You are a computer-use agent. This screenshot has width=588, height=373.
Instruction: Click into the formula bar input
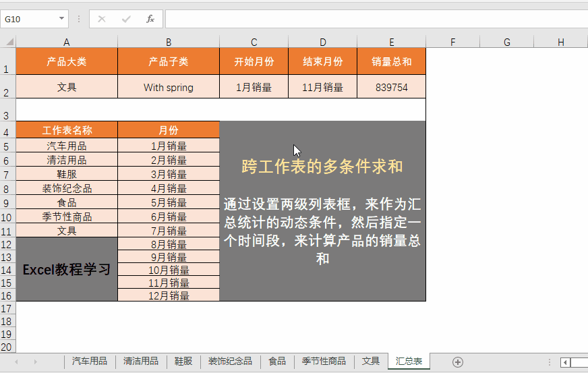[x=376, y=19]
